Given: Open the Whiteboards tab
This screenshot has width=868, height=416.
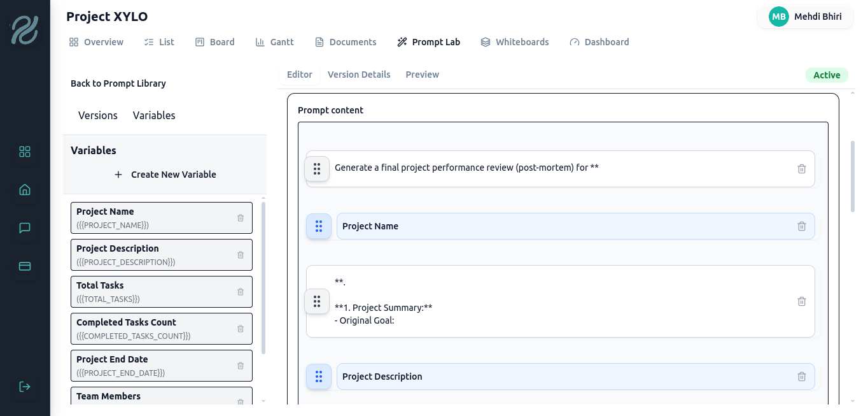Looking at the screenshot, I should [514, 42].
